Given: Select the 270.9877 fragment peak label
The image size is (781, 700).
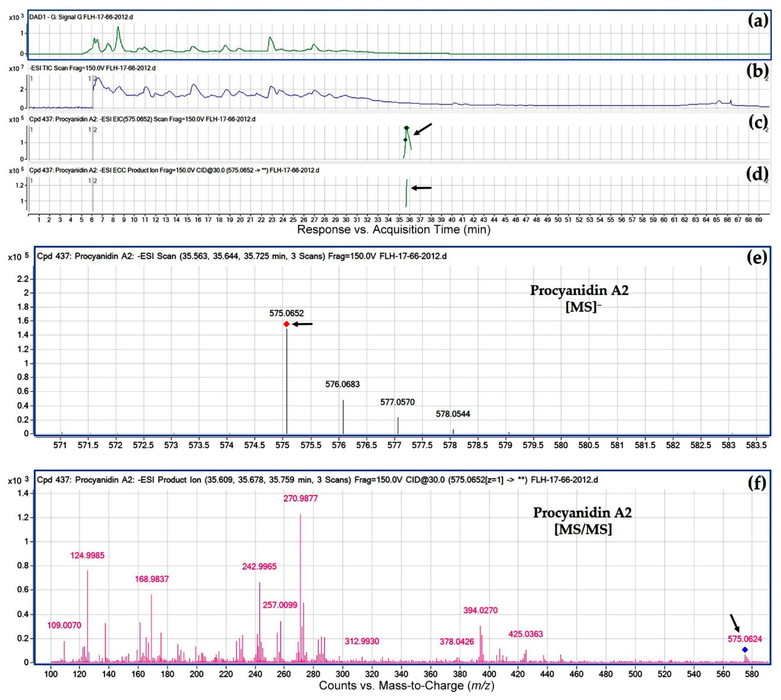Looking at the screenshot, I should (300, 498).
